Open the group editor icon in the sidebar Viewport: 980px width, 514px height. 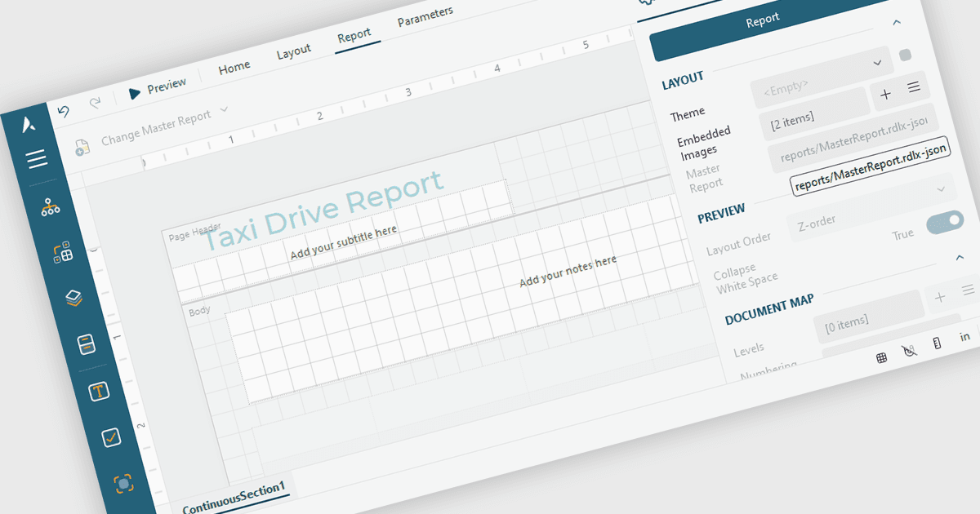pyautogui.click(x=64, y=252)
